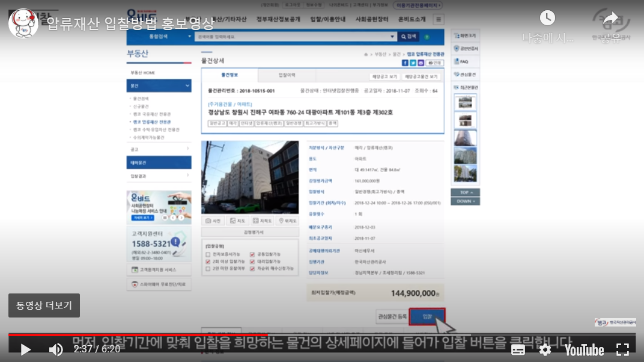Image resolution: width=644 pixels, height=362 pixels.
Task: Play the YouTube video
Action: pyautogui.click(x=25, y=350)
